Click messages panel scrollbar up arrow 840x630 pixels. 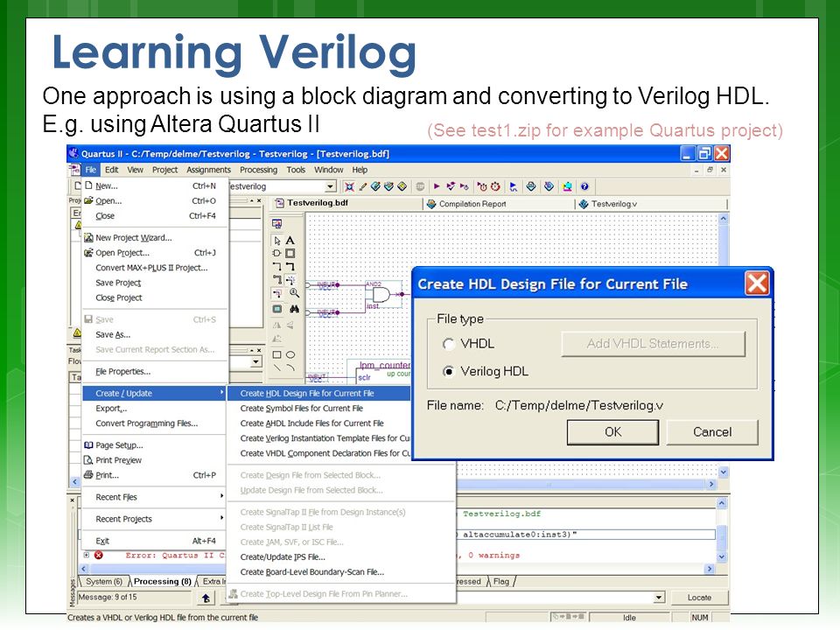click(x=722, y=504)
